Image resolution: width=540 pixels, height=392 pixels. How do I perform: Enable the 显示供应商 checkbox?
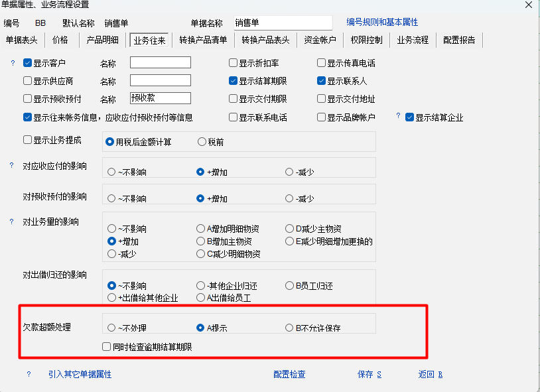(x=28, y=81)
